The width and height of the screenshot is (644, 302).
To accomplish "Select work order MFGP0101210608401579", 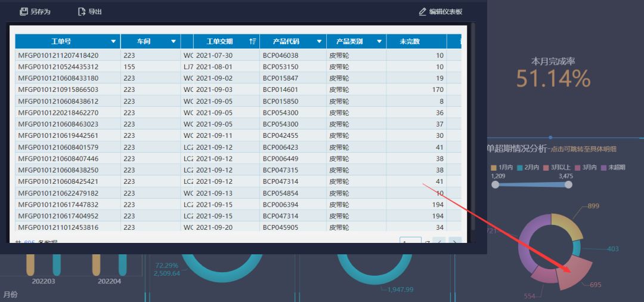I will pos(58,147).
